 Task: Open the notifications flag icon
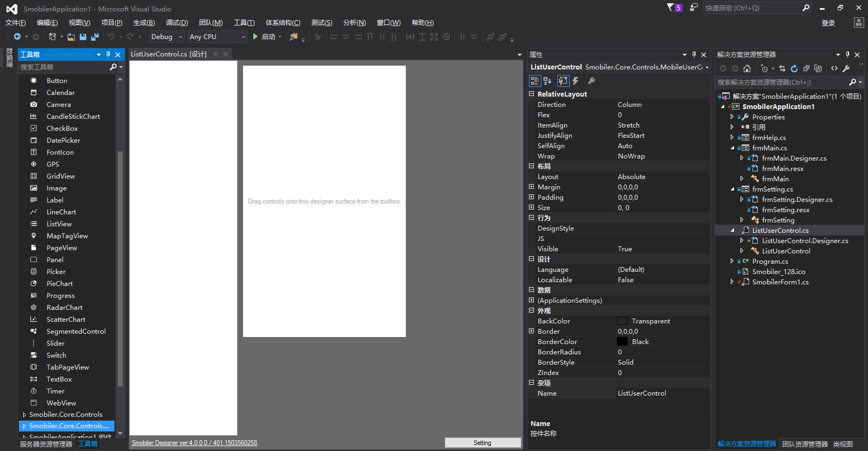[671, 8]
